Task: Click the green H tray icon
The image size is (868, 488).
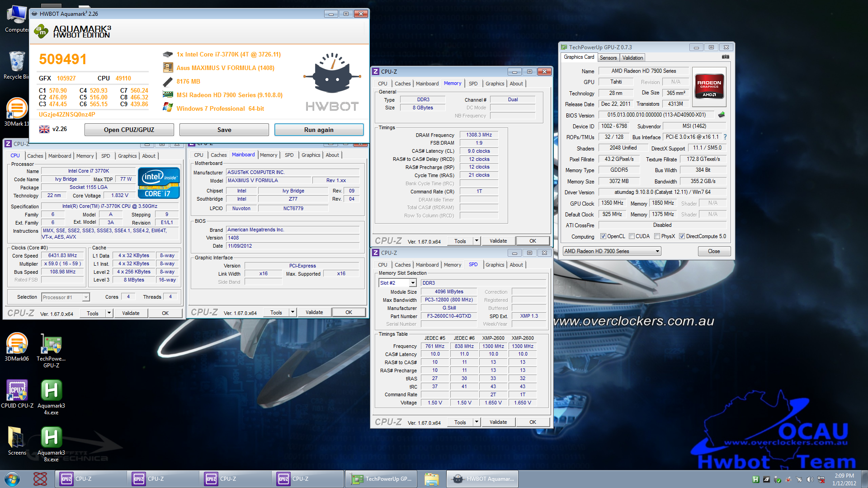Action: (755, 479)
